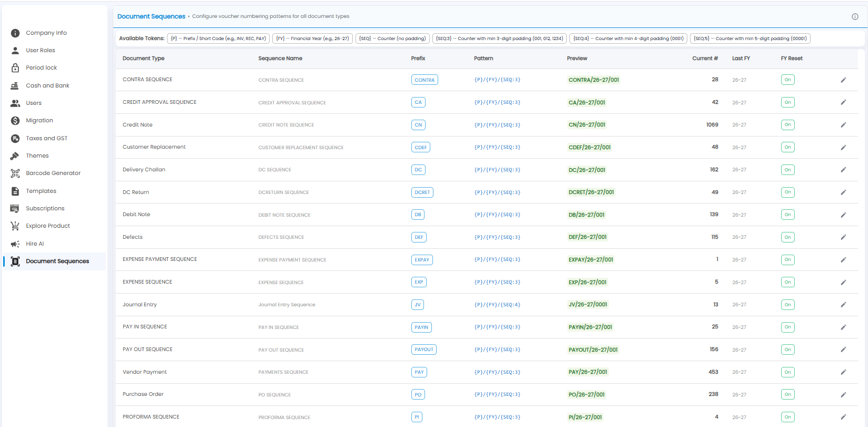Click the Migration dollar icon
The width and height of the screenshot is (868, 427).
point(15,121)
